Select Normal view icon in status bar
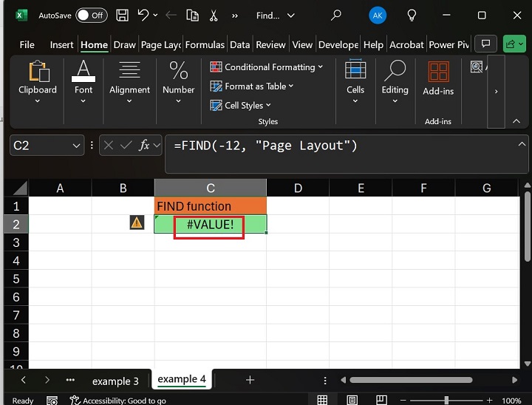The image size is (532, 405). (x=322, y=400)
